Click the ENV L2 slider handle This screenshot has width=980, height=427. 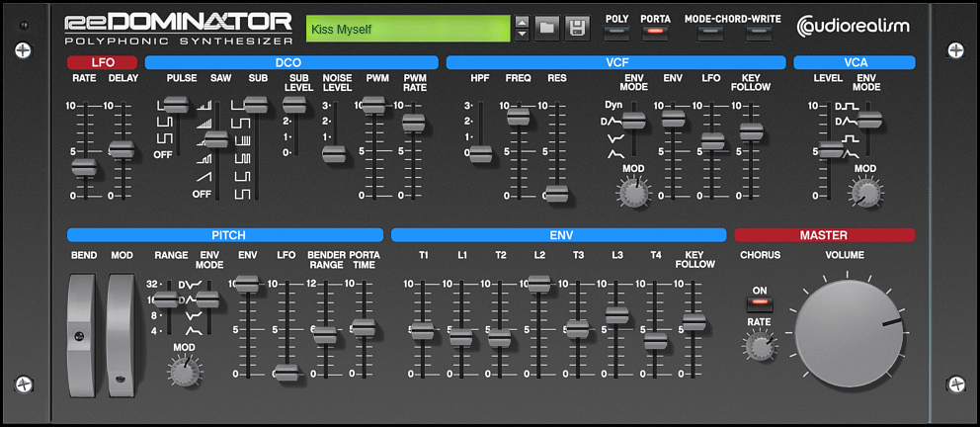coord(538,284)
